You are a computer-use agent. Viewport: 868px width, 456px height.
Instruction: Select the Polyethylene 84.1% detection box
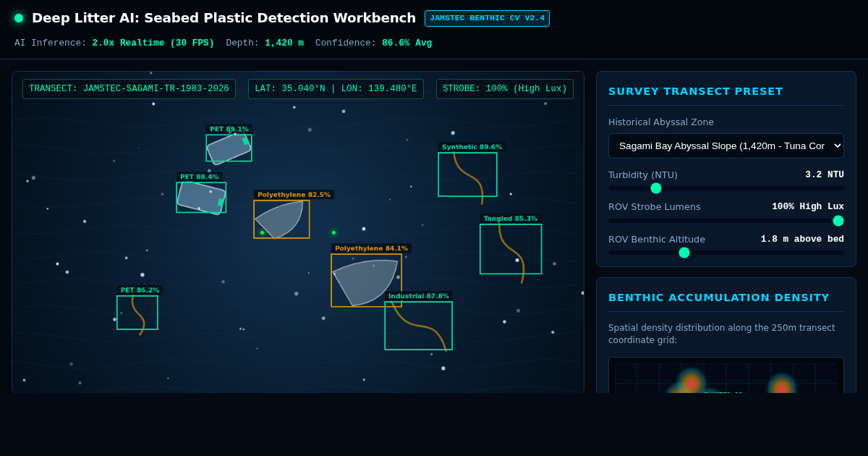[x=366, y=280]
